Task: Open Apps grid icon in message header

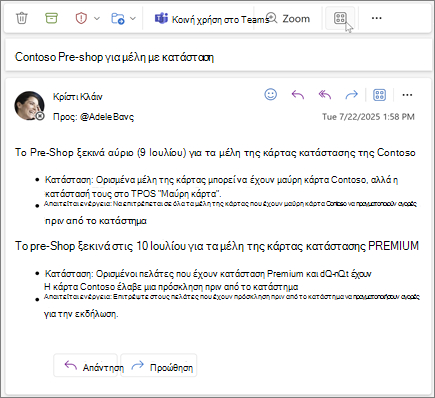Action: click(379, 95)
